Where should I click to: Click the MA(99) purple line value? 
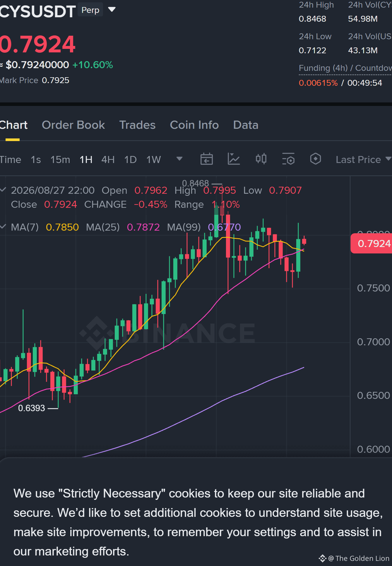[x=224, y=227]
